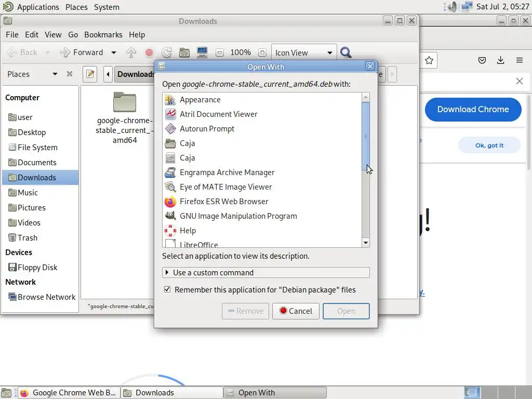Select Autorun Prompt application
The width and height of the screenshot is (532, 399).
(x=262, y=129)
